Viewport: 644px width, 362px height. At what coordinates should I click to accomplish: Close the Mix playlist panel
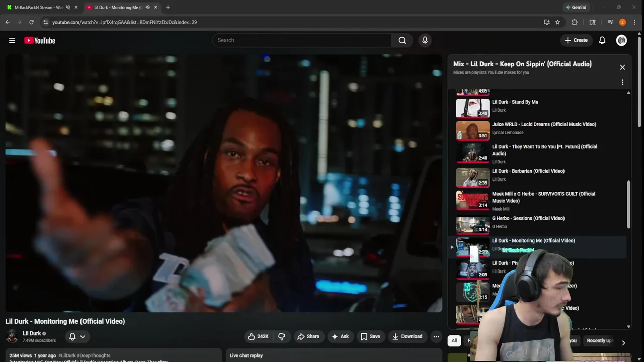(x=622, y=67)
